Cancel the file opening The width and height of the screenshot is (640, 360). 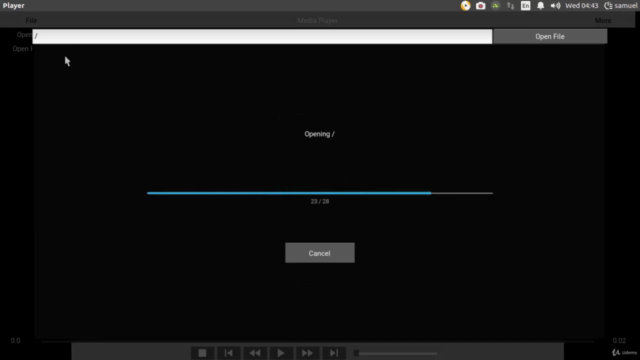[320, 253]
